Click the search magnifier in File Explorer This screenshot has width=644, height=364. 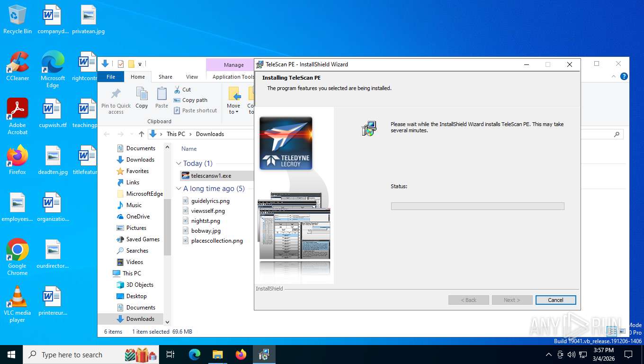click(x=617, y=134)
